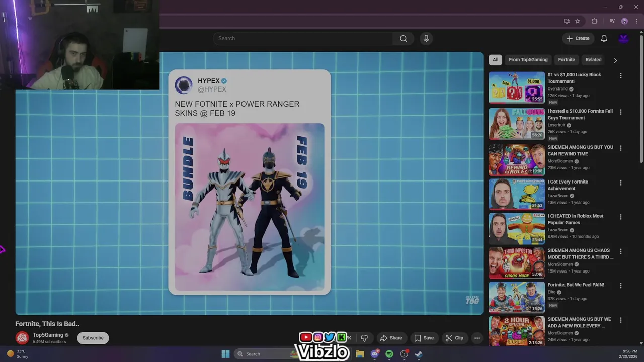Click video title 'Fortnite, This Is Bad..'
Viewport: 644px width, 362px height.
point(47,324)
